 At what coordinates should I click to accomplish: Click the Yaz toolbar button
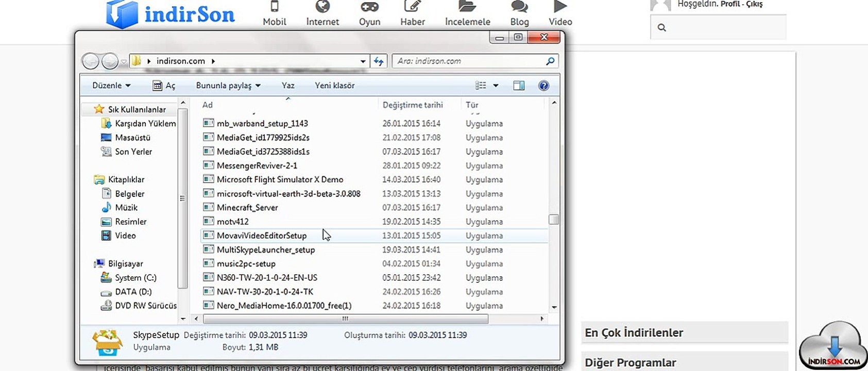point(288,86)
